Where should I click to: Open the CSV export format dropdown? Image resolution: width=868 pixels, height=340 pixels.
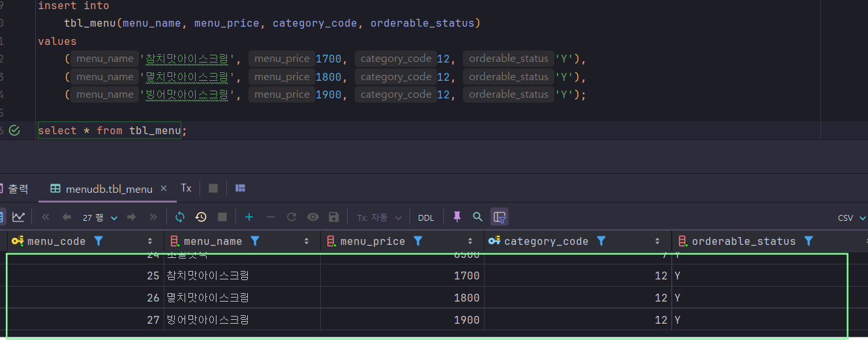click(x=852, y=218)
